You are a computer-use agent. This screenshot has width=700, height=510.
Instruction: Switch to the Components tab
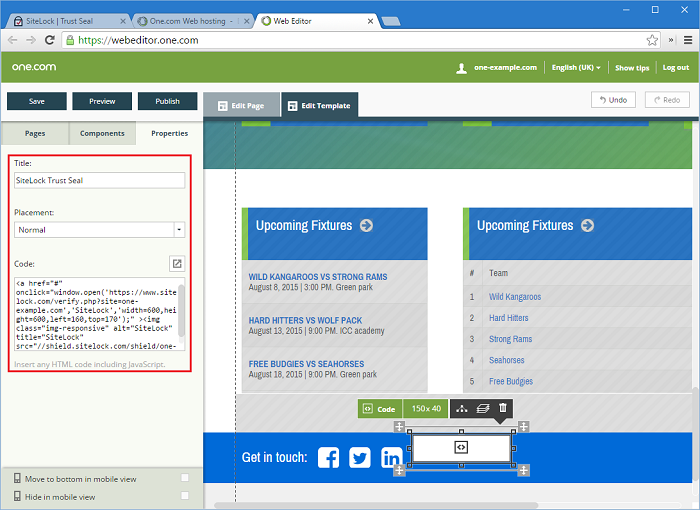102,133
